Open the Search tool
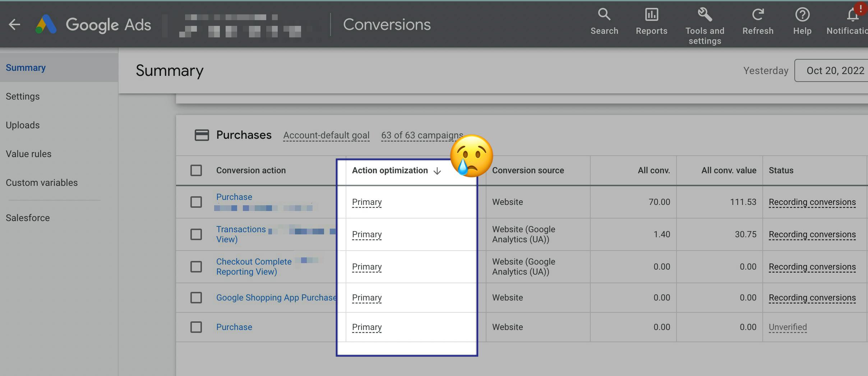868x376 pixels. [604, 22]
